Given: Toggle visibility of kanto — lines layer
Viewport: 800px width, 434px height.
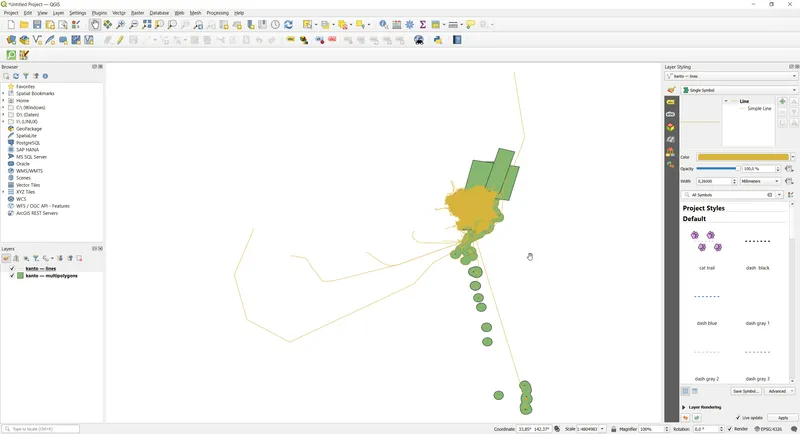Looking at the screenshot, I should click(x=12, y=269).
